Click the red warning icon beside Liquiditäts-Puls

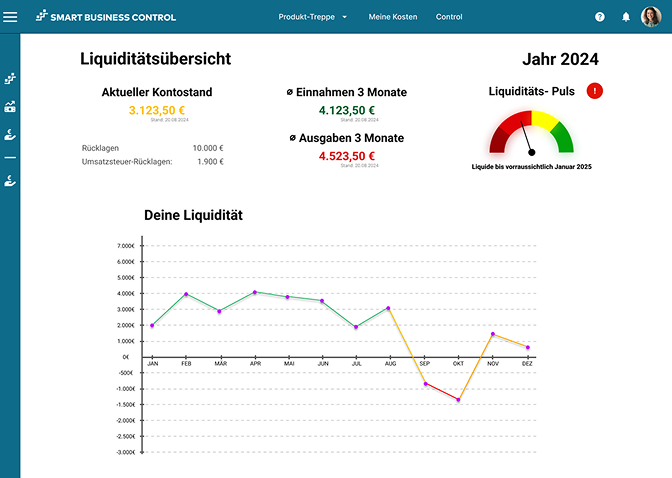coord(595,91)
